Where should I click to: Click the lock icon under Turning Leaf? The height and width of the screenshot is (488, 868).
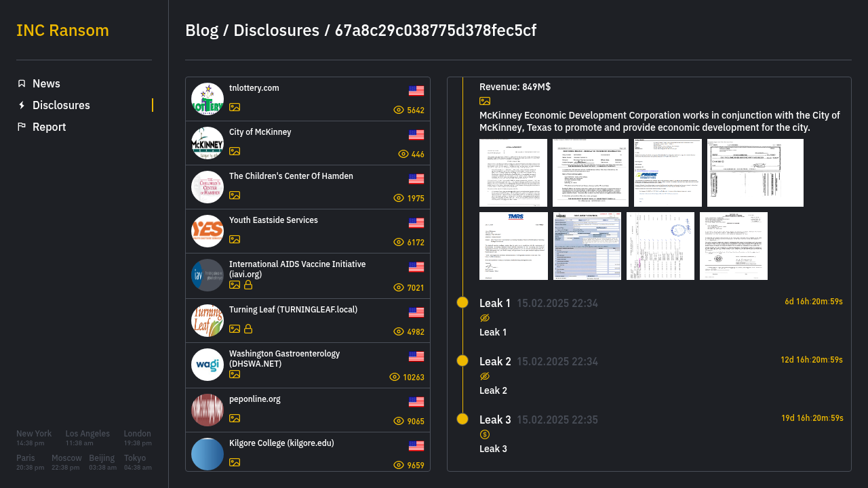248,329
